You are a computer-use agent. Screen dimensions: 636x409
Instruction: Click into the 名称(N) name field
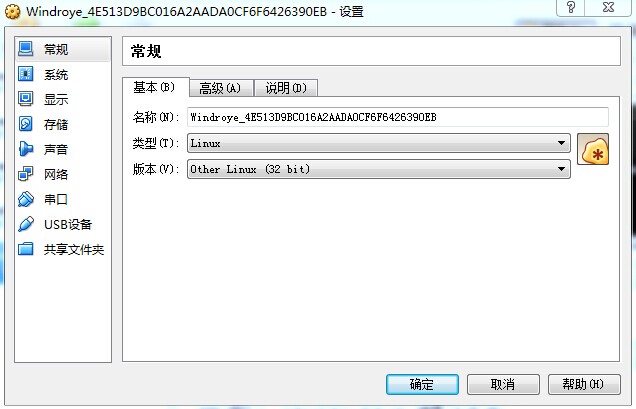[398, 117]
